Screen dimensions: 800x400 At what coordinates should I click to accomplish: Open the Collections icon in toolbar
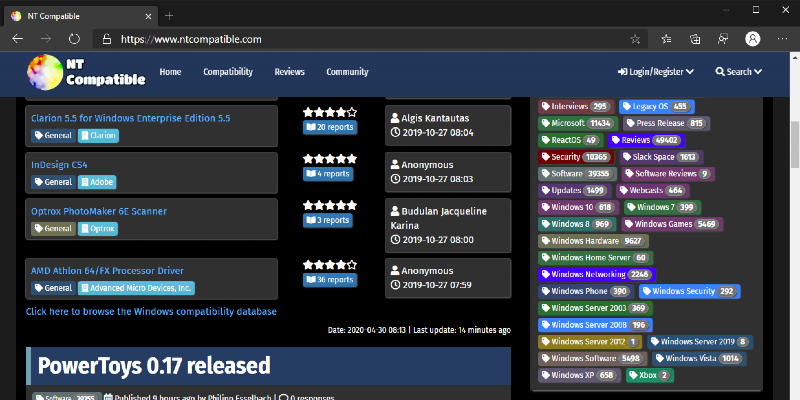tap(695, 39)
